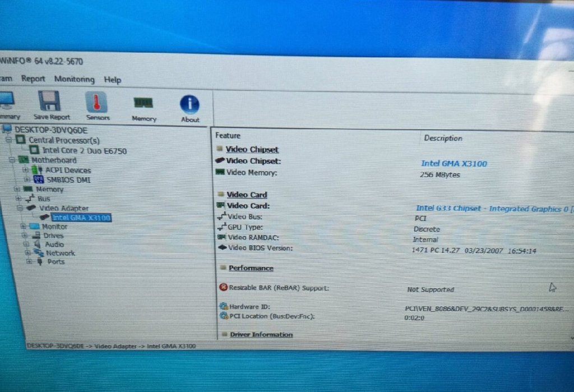This screenshot has width=574, height=392.
Task: Open the Monitoring menu
Action: (75, 79)
